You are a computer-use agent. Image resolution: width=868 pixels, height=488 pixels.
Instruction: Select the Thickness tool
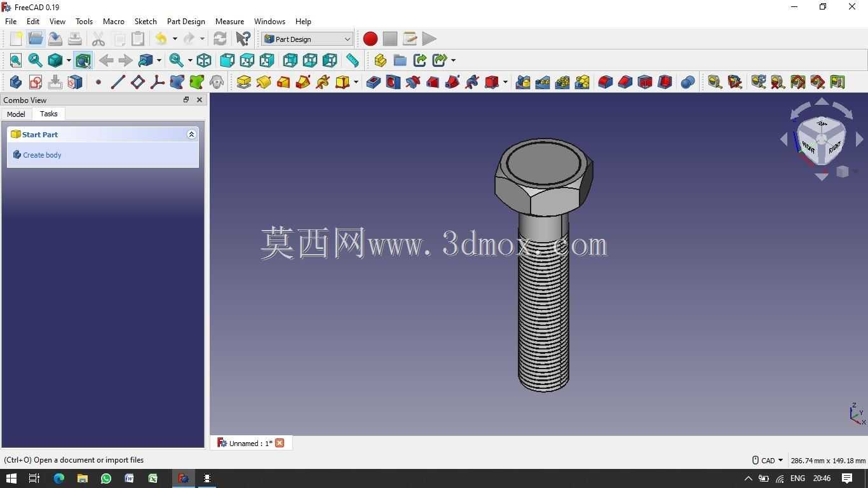(665, 82)
